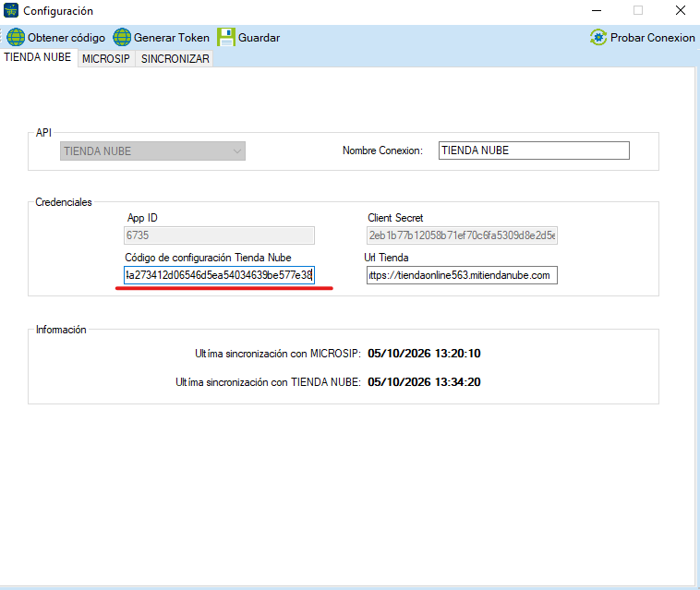This screenshot has width=700, height=590.
Task: Click the Guardar floppy disk icon
Action: (226, 38)
